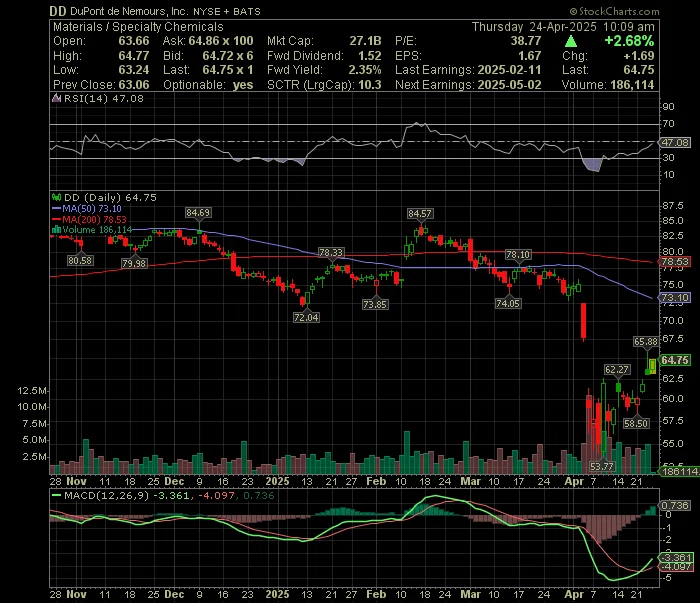Click the Fwd Dividend value 1.52
The width and height of the screenshot is (700, 603).
370,56
